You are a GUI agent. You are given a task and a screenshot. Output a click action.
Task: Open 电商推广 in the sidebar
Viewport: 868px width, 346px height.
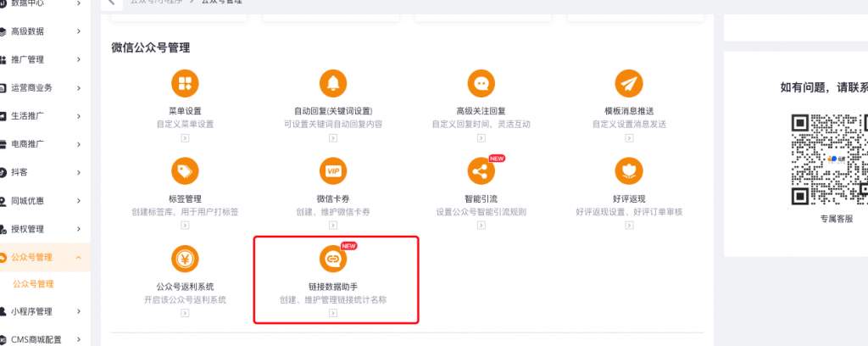(x=28, y=144)
